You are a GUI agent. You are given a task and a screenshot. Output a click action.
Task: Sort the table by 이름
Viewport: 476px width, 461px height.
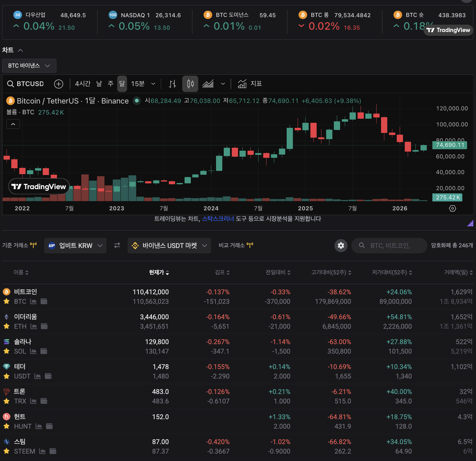click(21, 272)
